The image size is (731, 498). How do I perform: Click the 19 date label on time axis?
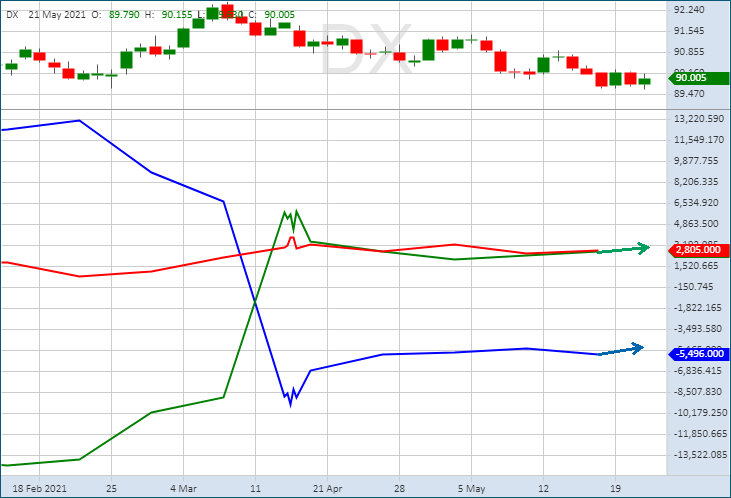coord(615,488)
